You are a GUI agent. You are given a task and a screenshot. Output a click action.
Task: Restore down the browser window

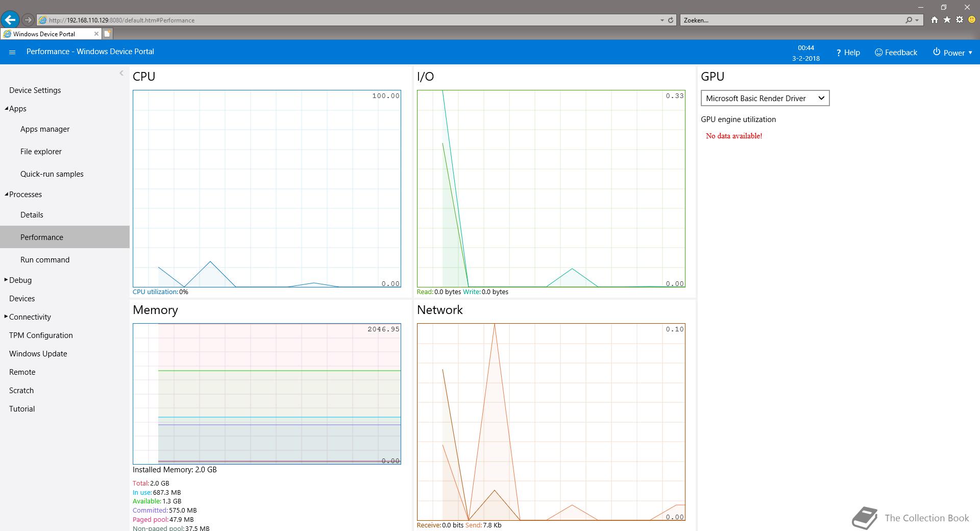944,7
